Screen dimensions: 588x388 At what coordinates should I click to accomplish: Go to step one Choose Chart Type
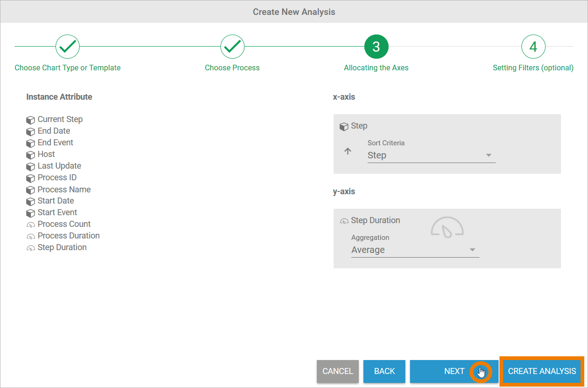(68, 47)
